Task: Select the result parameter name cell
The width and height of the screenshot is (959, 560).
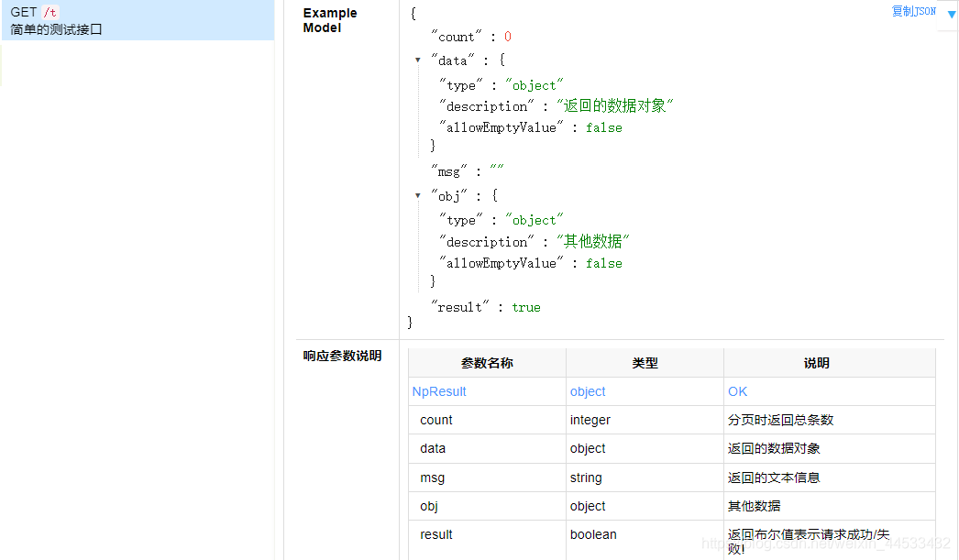Action: click(x=488, y=541)
